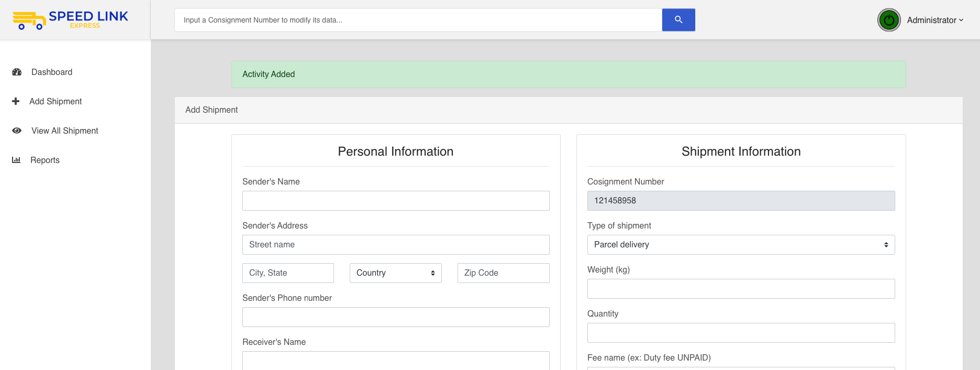The image size is (980, 370).
Task: Click the green power avatar icon
Action: coord(889,20)
